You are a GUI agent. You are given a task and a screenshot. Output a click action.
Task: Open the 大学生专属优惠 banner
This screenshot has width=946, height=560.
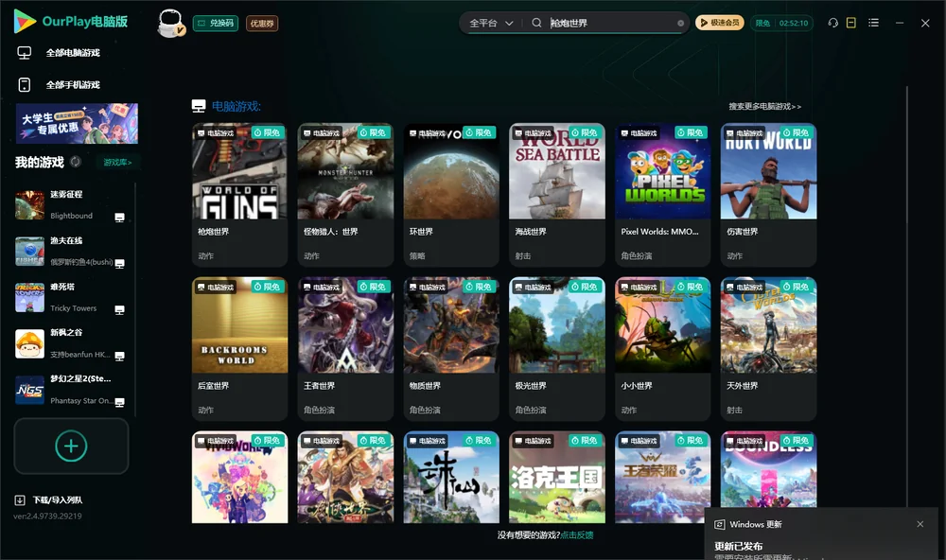click(x=77, y=123)
